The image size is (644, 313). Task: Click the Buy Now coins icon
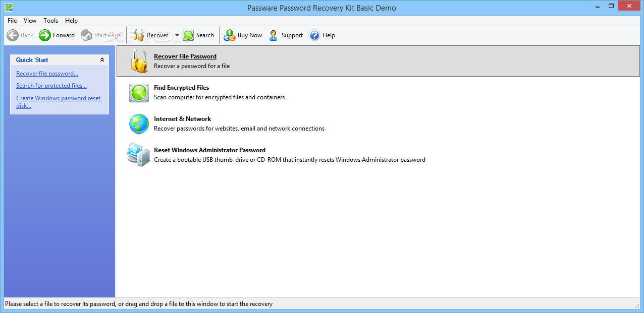230,35
